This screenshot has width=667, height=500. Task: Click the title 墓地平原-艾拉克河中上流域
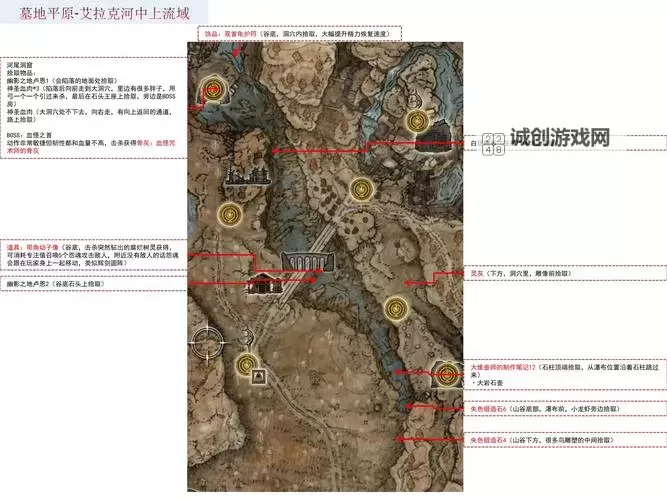104,13
